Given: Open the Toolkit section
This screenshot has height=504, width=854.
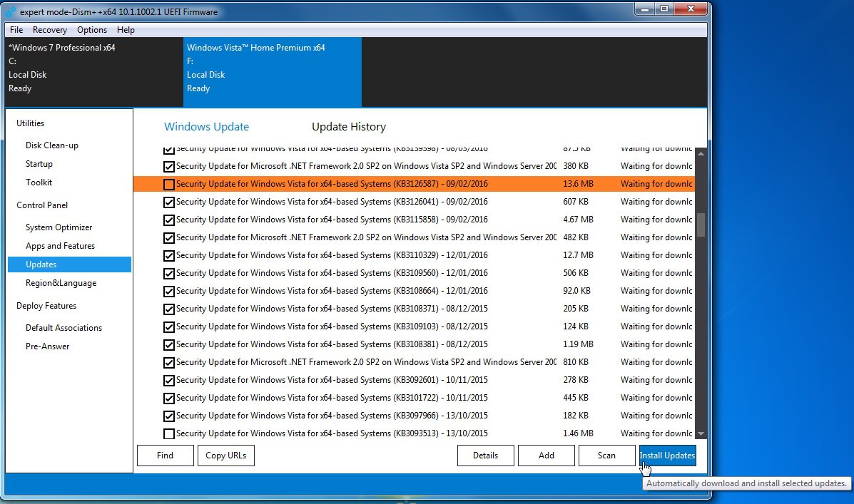Looking at the screenshot, I should click(x=39, y=182).
